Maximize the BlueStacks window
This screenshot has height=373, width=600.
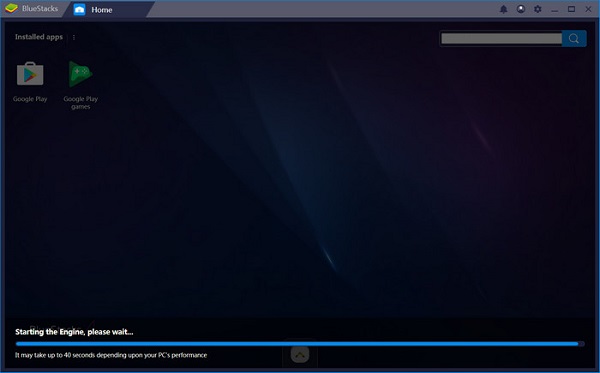click(x=571, y=9)
